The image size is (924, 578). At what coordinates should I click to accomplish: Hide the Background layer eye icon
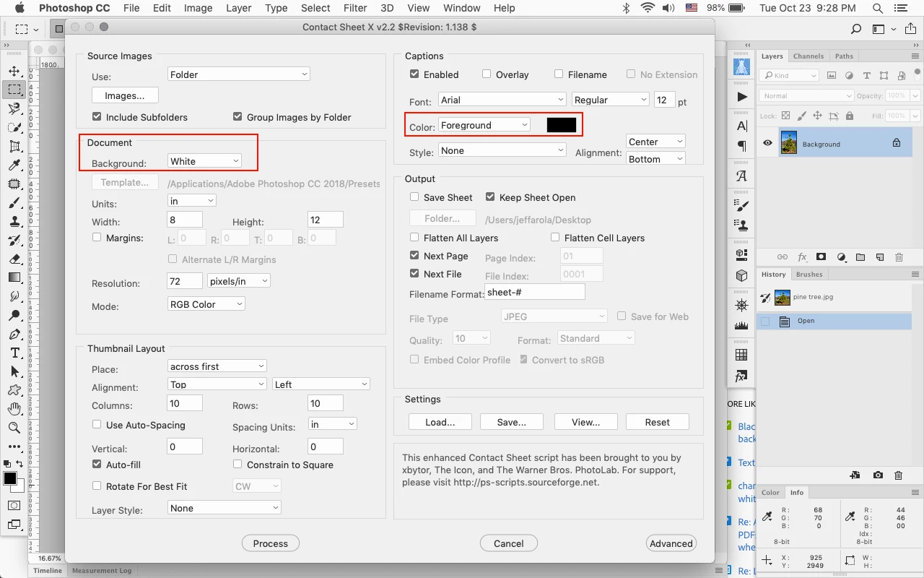(767, 143)
